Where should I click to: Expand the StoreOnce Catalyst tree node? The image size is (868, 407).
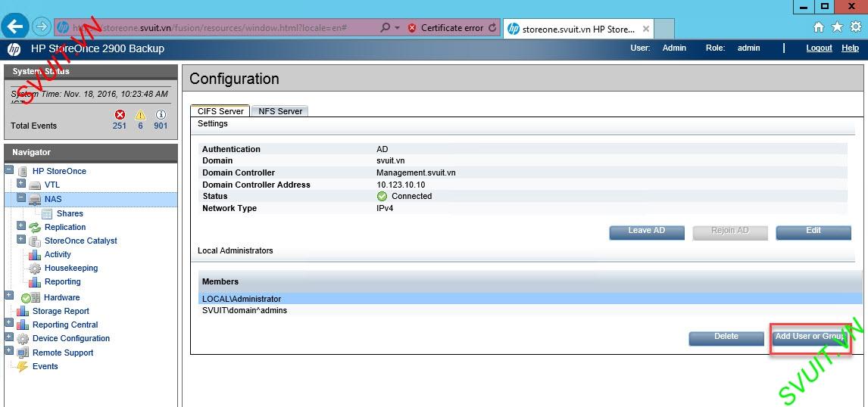(x=21, y=239)
